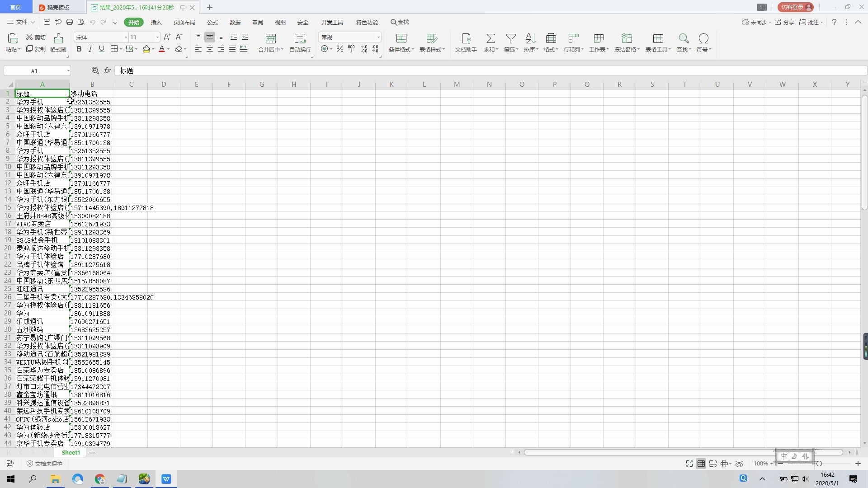Open the font color dropdown arrow
This screenshot has width=868, height=488.
coord(168,49)
